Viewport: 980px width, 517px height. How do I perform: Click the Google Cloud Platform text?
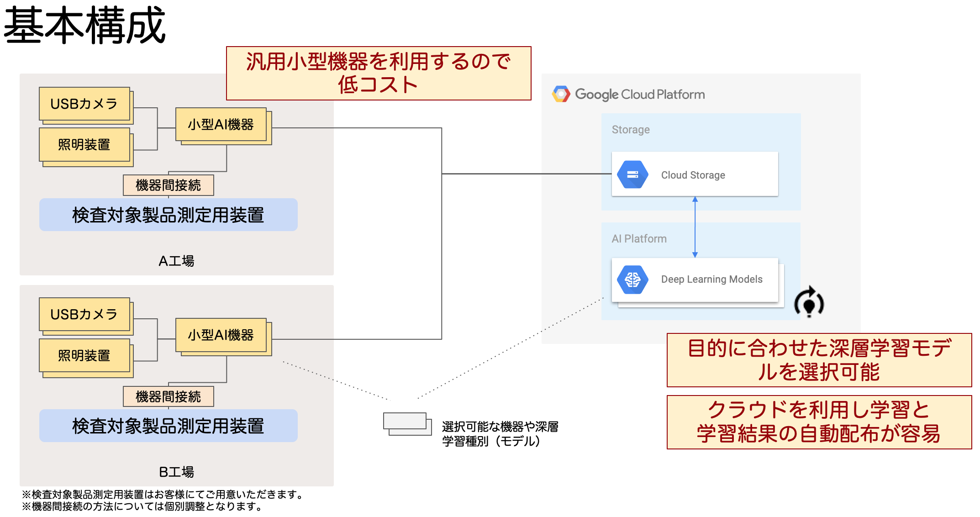(x=640, y=94)
